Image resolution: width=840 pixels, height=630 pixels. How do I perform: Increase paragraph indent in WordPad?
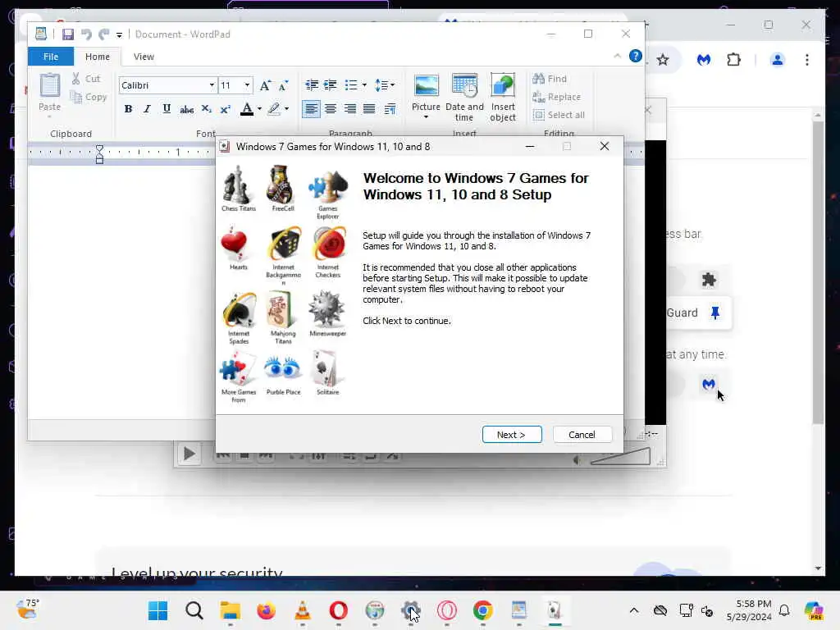[331, 85]
